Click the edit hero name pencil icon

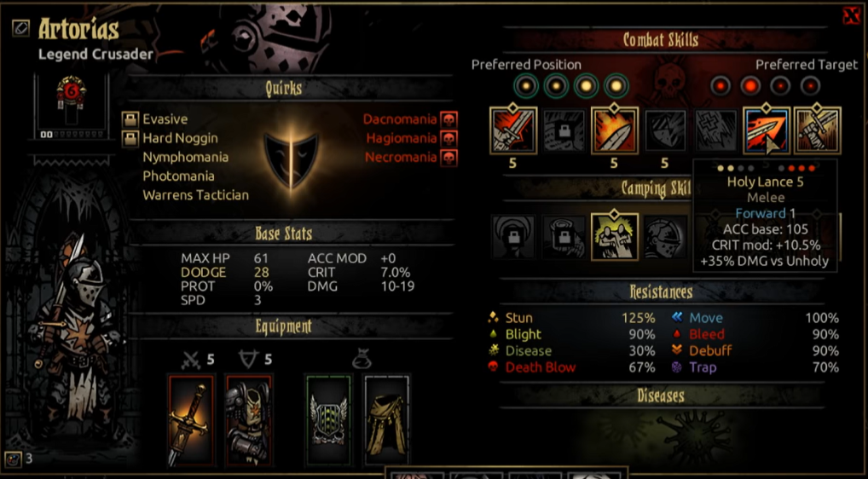pos(21,27)
